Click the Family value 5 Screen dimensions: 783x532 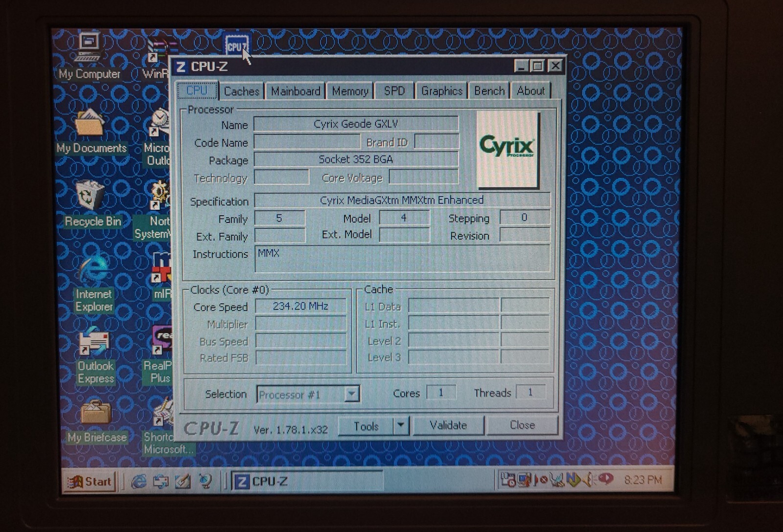point(279,218)
